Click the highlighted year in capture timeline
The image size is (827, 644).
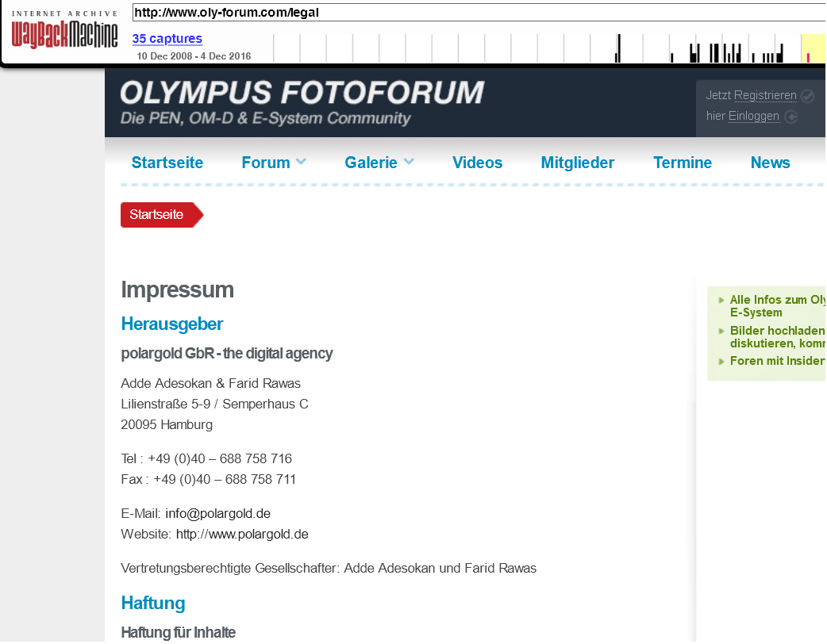click(x=813, y=49)
